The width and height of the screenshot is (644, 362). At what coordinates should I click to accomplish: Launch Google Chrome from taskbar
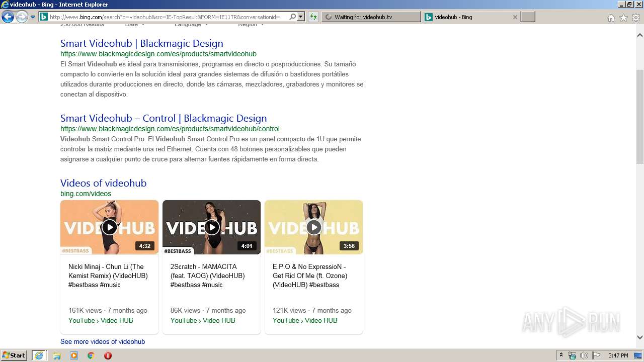point(91,355)
